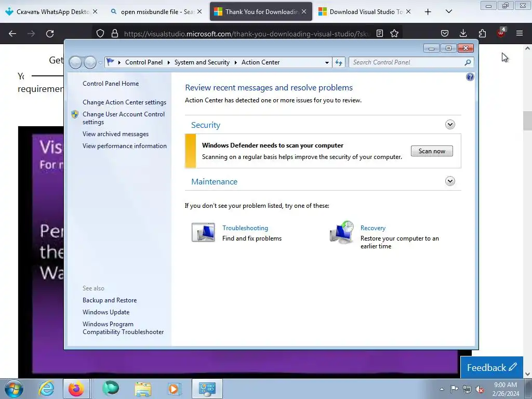Click the Action Center flag icon in the breadcrumb
The width and height of the screenshot is (532, 399).
click(x=110, y=62)
